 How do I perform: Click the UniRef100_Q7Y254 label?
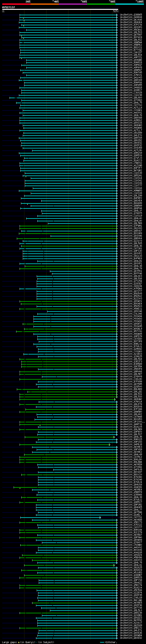(x=131, y=281)
